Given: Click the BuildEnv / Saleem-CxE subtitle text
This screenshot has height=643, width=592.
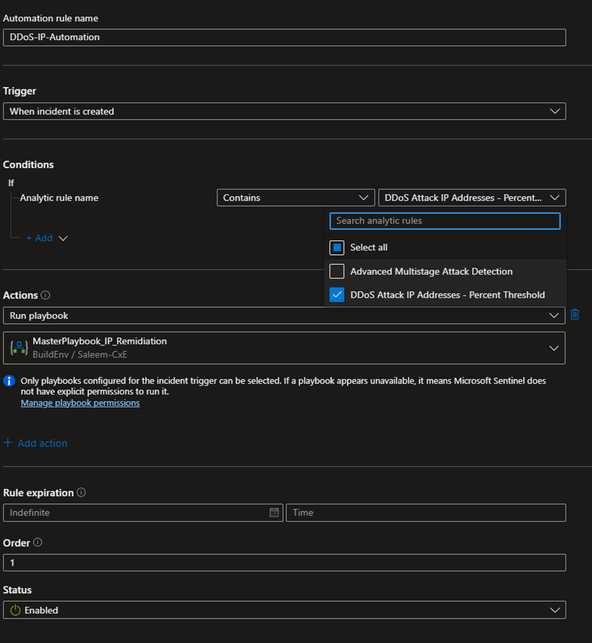Looking at the screenshot, I should click(x=80, y=355).
